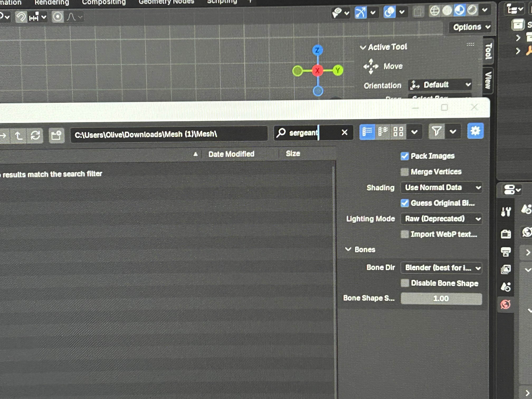Toggle the import options gear panel
532x399 pixels.
(475, 131)
